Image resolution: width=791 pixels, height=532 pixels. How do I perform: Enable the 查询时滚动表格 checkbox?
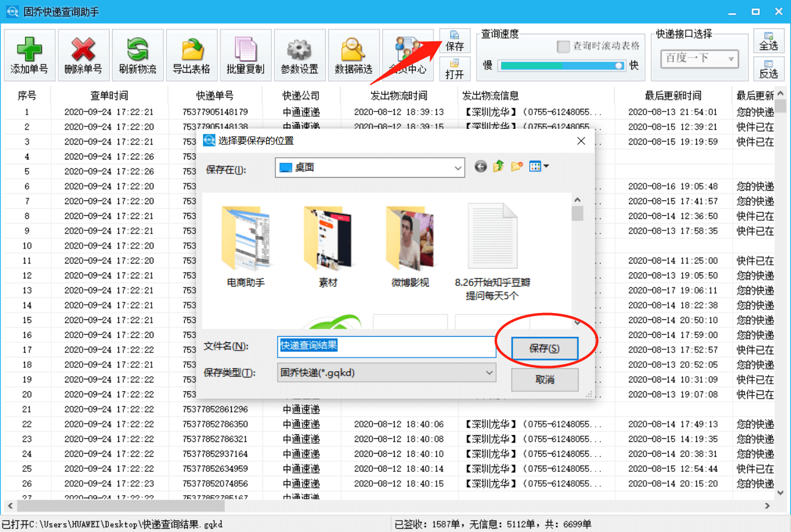tap(563, 47)
